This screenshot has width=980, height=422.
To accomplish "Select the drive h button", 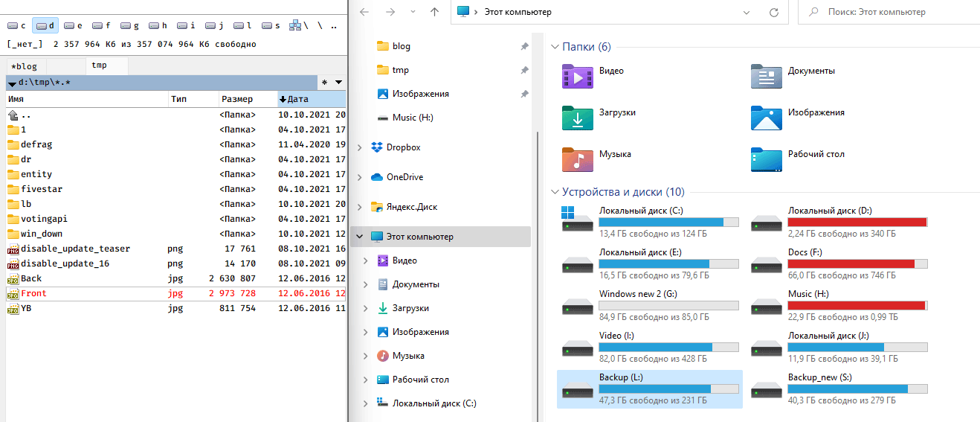I will [x=158, y=25].
